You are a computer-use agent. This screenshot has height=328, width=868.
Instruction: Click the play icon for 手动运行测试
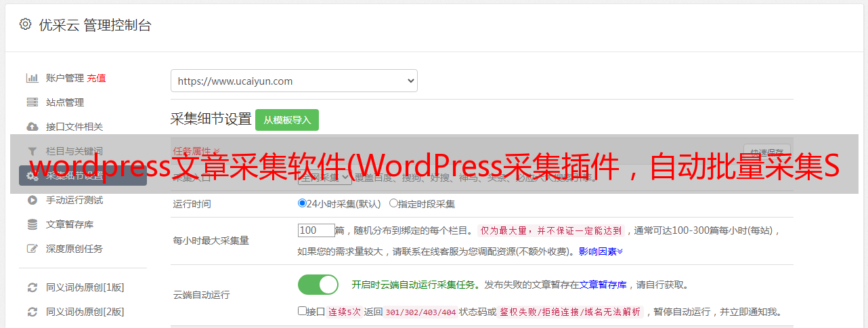32,200
